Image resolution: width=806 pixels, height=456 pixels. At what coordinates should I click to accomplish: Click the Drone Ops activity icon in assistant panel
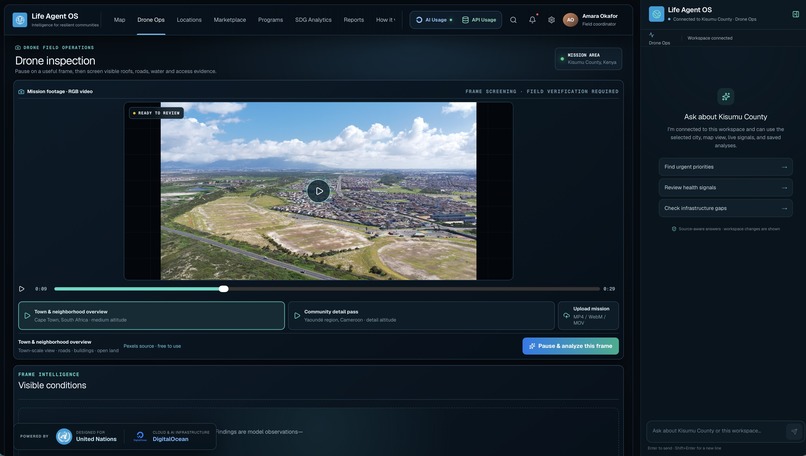click(652, 35)
